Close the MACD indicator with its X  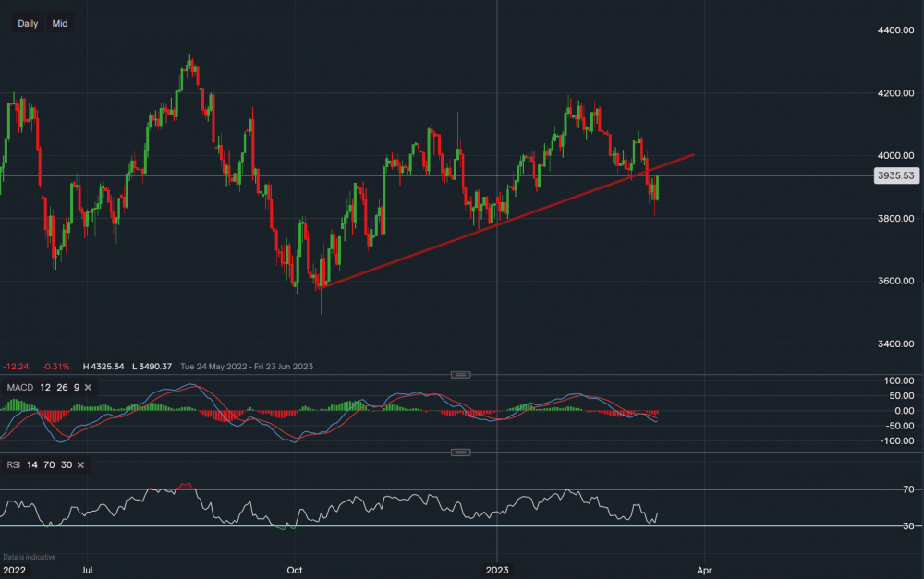tap(87, 386)
